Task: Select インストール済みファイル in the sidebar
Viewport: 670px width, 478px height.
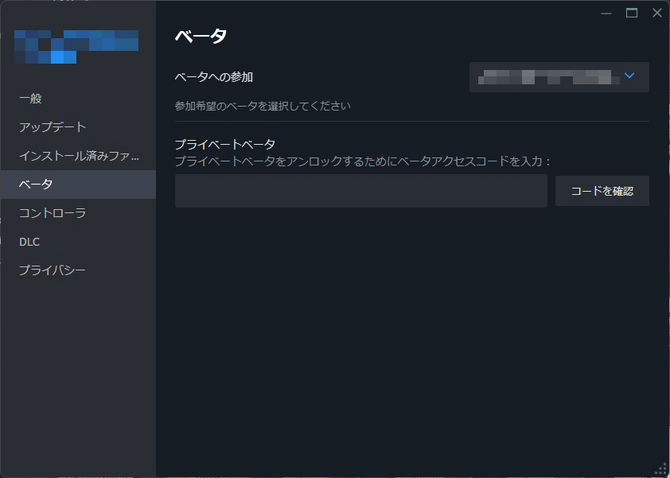Action: [78, 156]
